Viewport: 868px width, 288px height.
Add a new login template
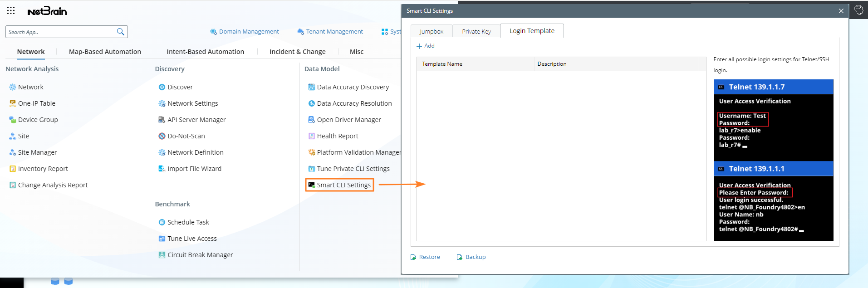(x=426, y=46)
